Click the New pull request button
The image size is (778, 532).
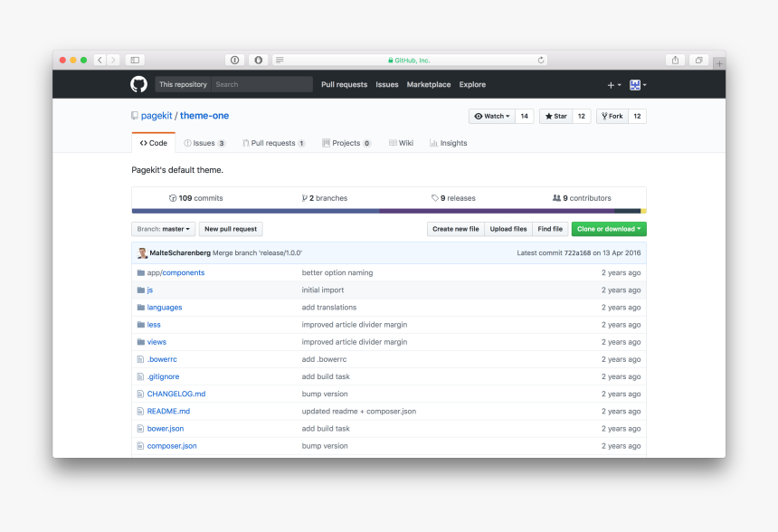(x=231, y=229)
